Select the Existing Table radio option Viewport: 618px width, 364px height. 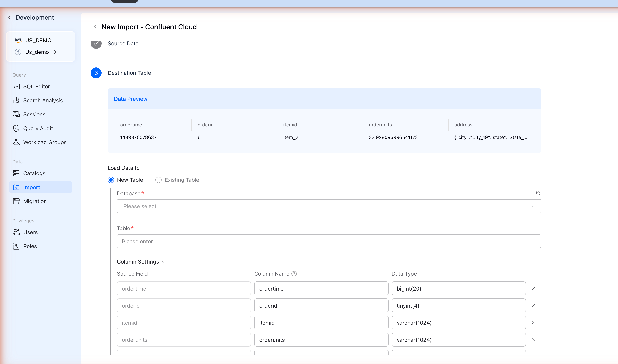pyautogui.click(x=158, y=180)
